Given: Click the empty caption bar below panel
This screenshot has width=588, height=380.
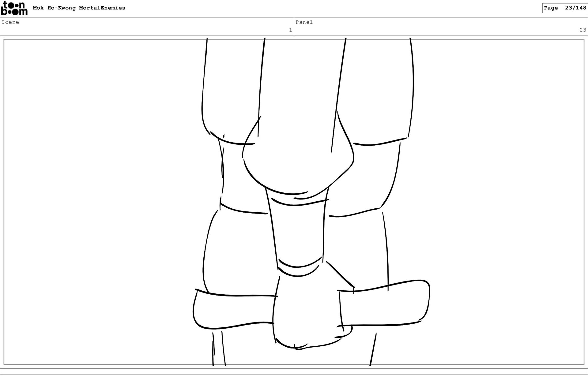Looking at the screenshot, I should (294, 371).
